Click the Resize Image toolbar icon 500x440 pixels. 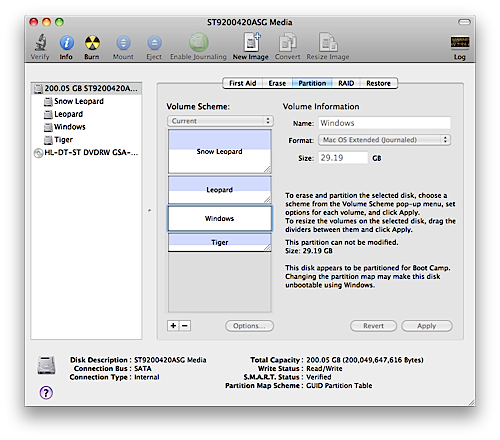tap(328, 42)
